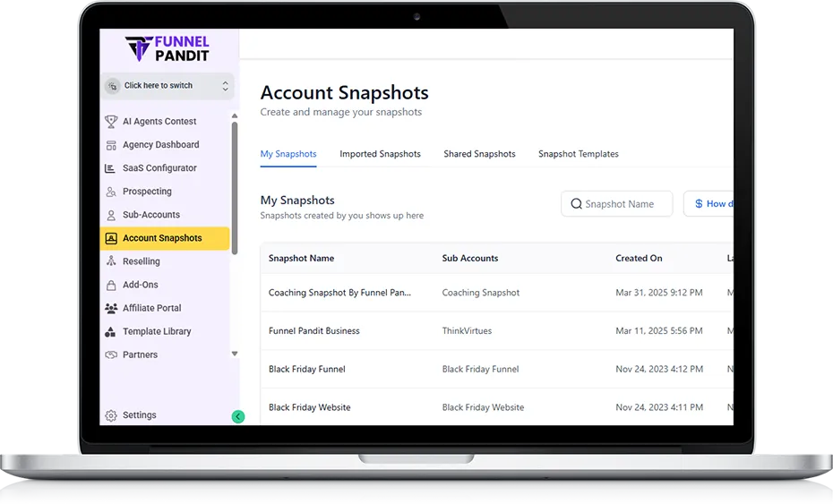Click the Partners handshake icon

coord(111,355)
